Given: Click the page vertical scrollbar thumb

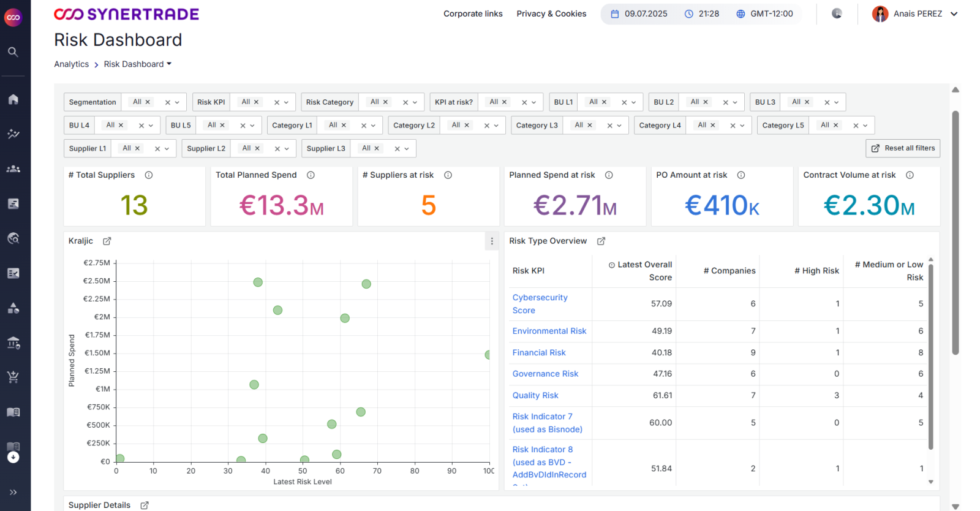Looking at the screenshot, I should 956,233.
